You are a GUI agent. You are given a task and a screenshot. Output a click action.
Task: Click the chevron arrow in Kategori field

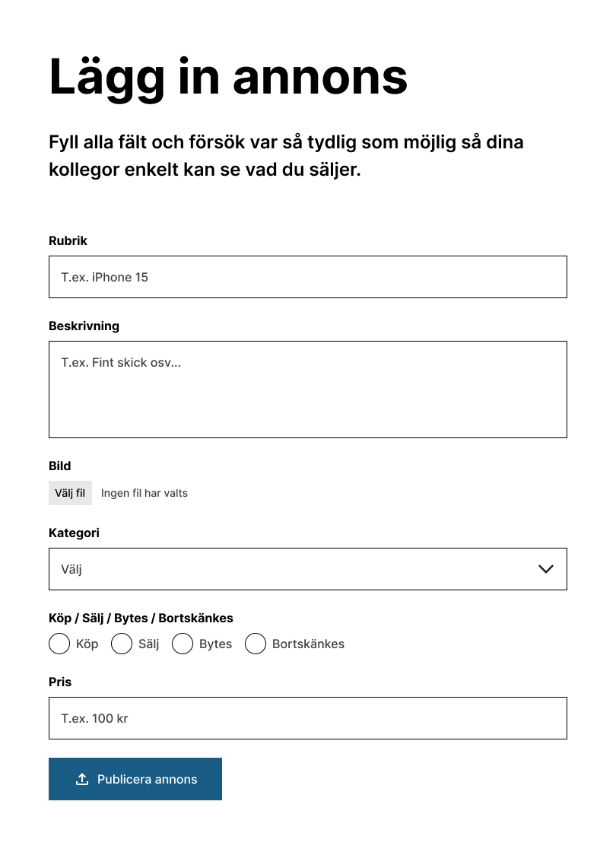click(545, 569)
